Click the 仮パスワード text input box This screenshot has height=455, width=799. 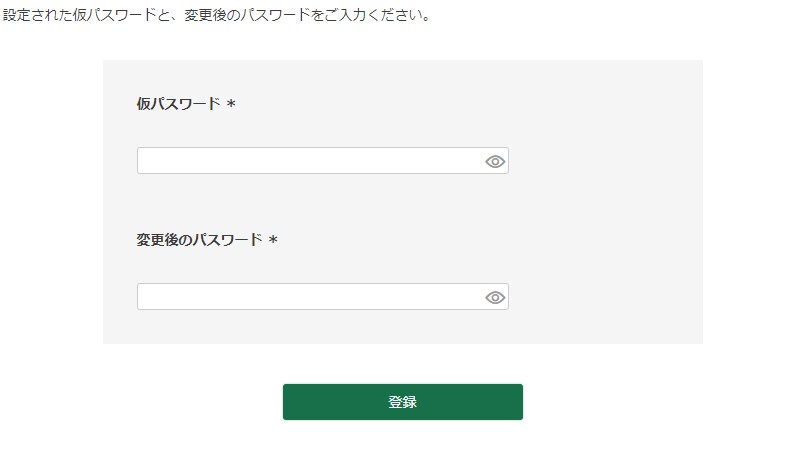pyautogui.click(x=310, y=161)
